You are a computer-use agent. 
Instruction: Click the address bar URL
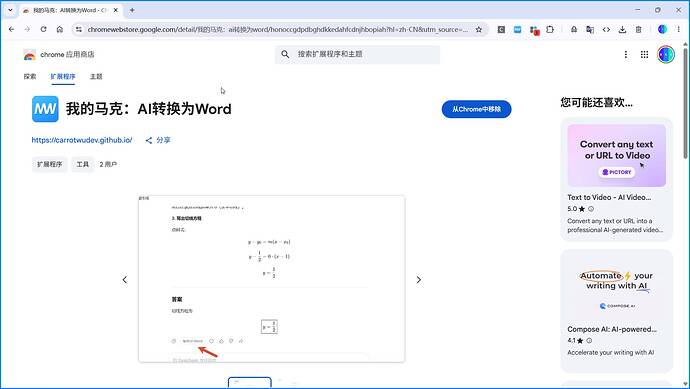coord(277,29)
